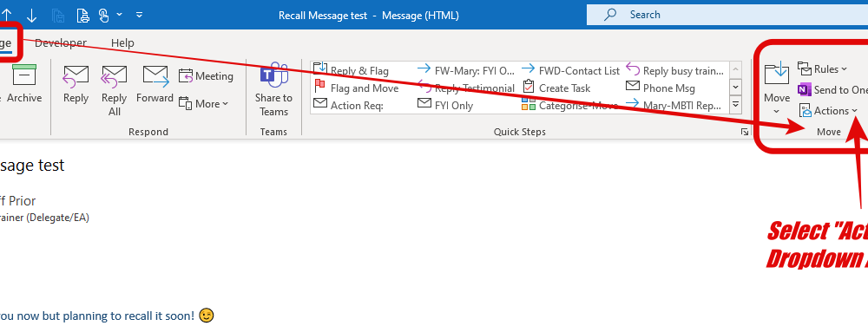Click the Reply All button
This screenshot has width=868, height=332.
tap(114, 91)
